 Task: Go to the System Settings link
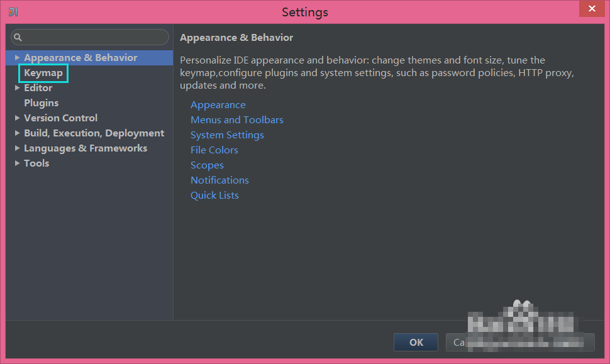point(227,135)
